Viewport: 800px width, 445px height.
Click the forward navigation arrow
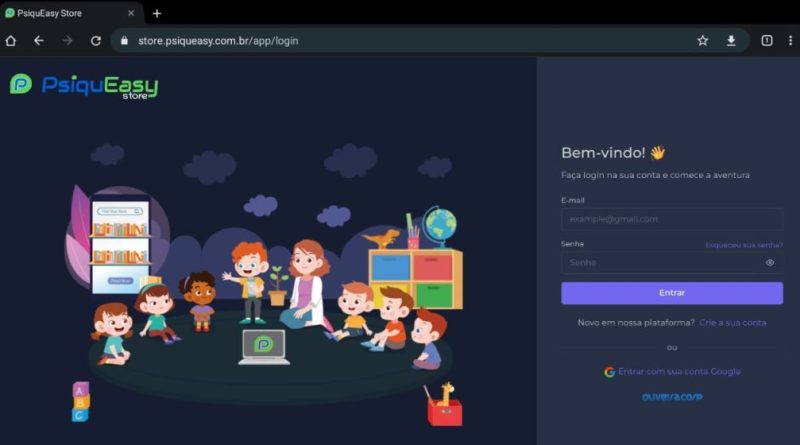click(x=67, y=41)
